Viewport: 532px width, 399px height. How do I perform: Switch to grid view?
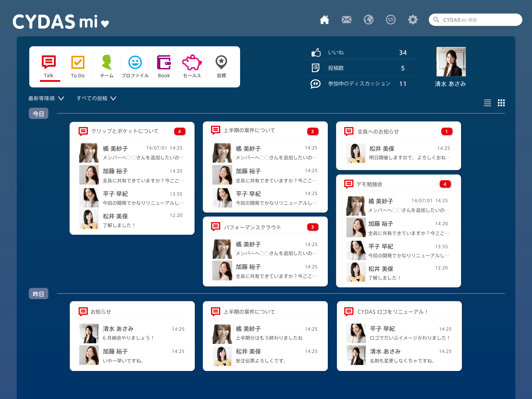pyautogui.click(x=501, y=103)
